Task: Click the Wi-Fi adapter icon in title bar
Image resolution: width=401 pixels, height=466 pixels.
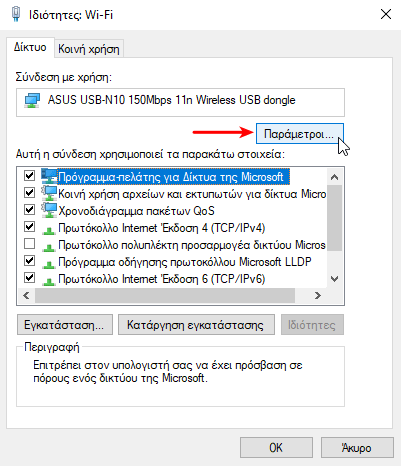Action: (16, 14)
